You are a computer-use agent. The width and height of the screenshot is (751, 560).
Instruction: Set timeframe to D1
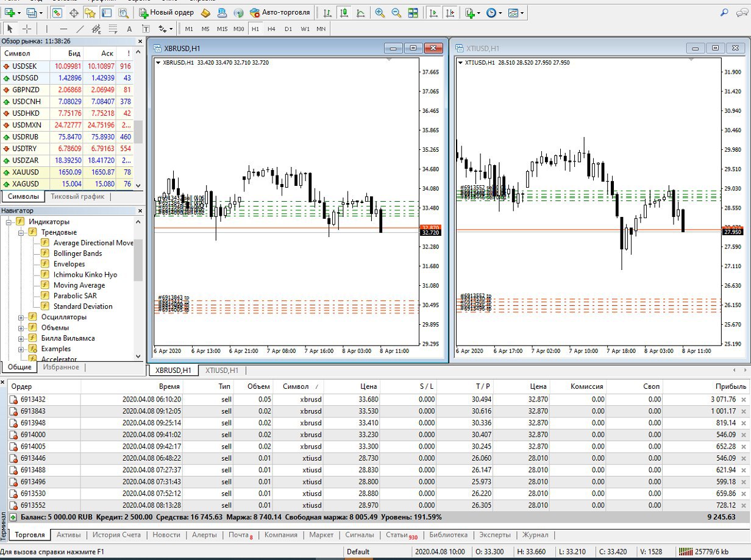tap(288, 29)
